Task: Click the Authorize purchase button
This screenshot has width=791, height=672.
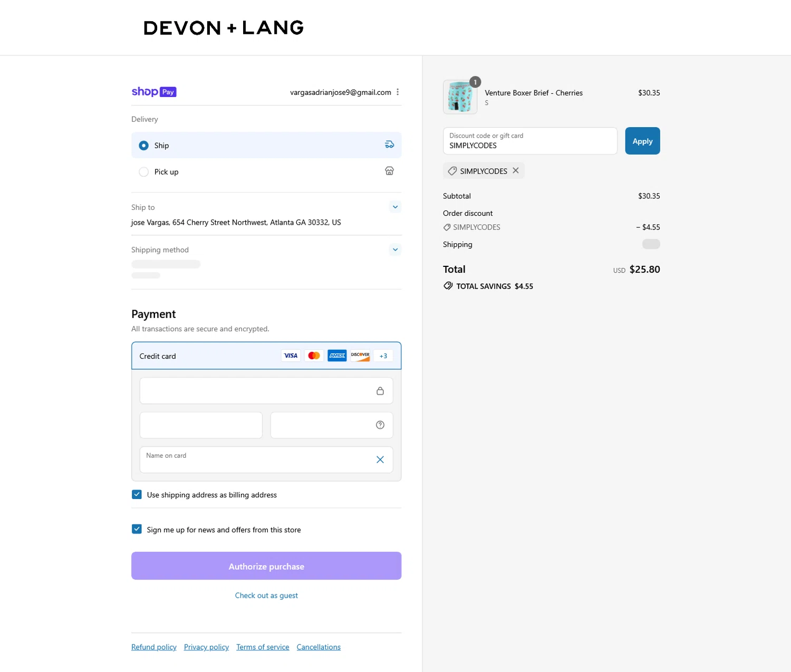Action: [266, 566]
